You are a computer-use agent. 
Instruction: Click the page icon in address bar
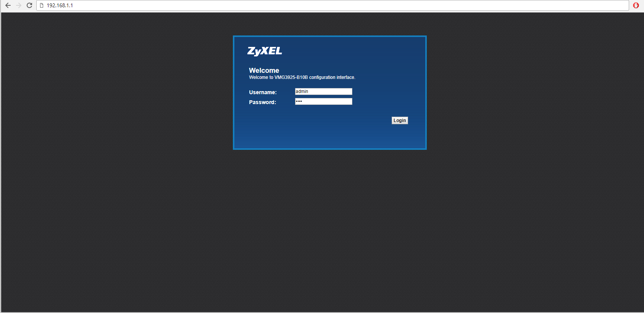[42, 5]
